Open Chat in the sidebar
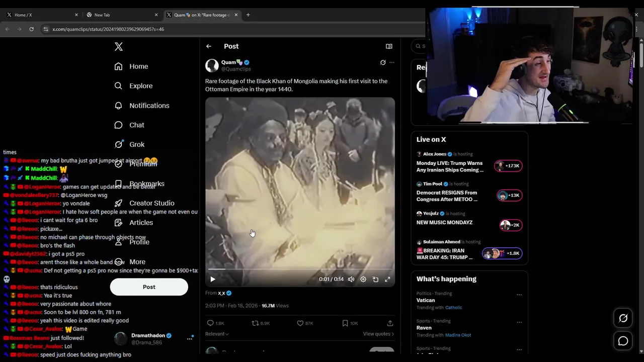 pyautogui.click(x=129, y=125)
